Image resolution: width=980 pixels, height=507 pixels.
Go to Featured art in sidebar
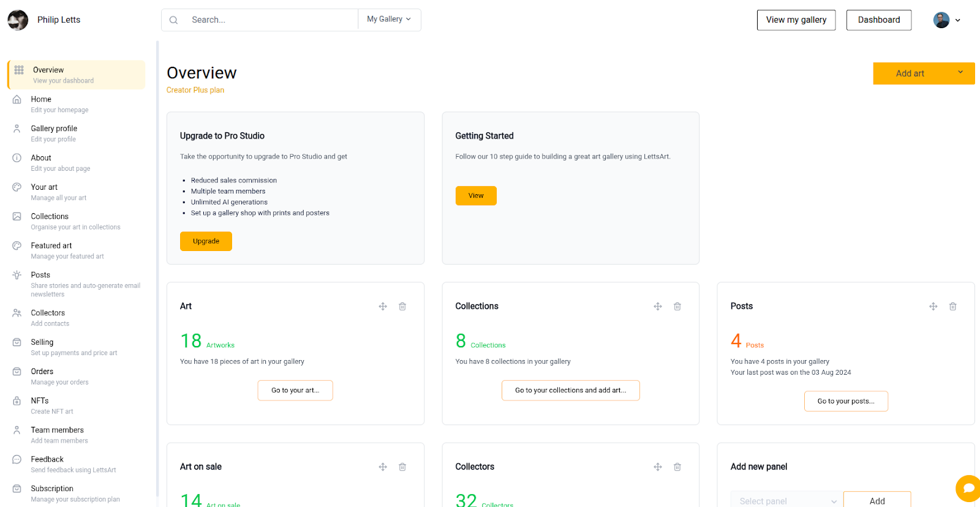[x=51, y=246]
